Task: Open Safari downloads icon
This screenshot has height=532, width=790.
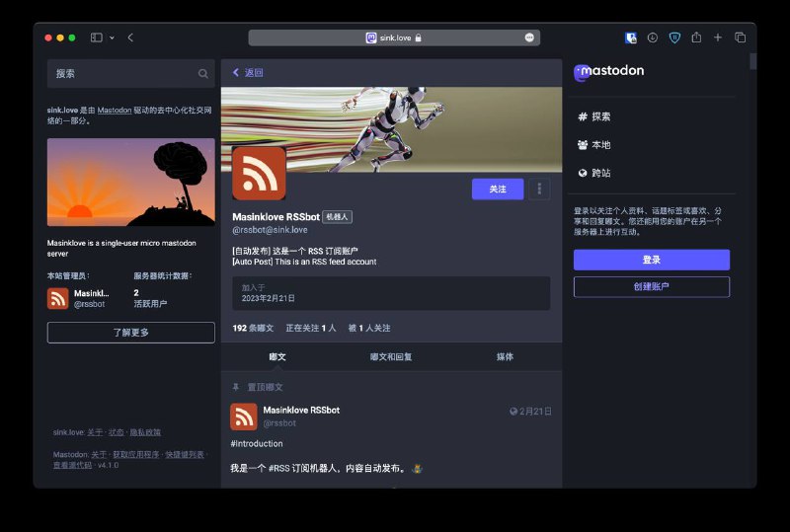Action: tap(653, 38)
